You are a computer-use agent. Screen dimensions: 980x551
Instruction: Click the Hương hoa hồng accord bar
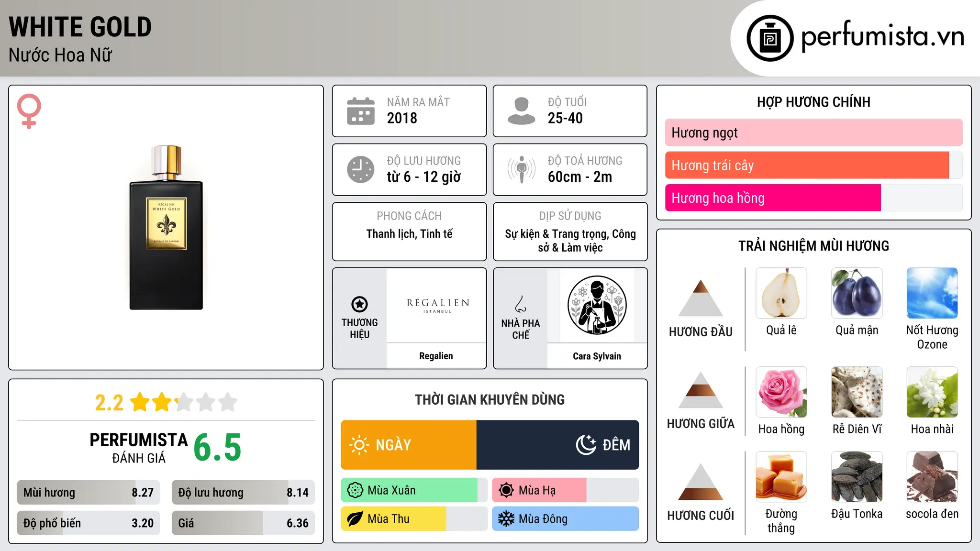(813, 198)
